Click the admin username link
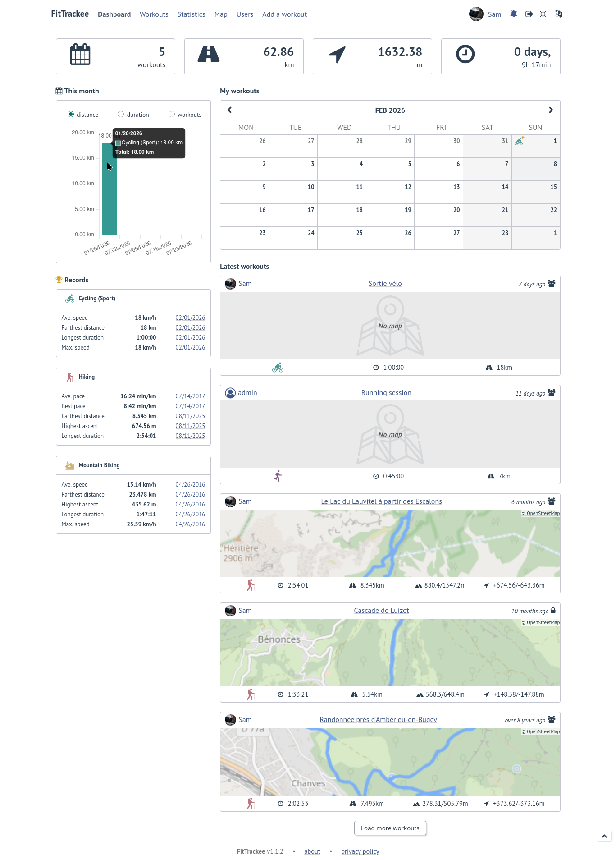The width and height of the screenshot is (616, 860). coord(247,393)
